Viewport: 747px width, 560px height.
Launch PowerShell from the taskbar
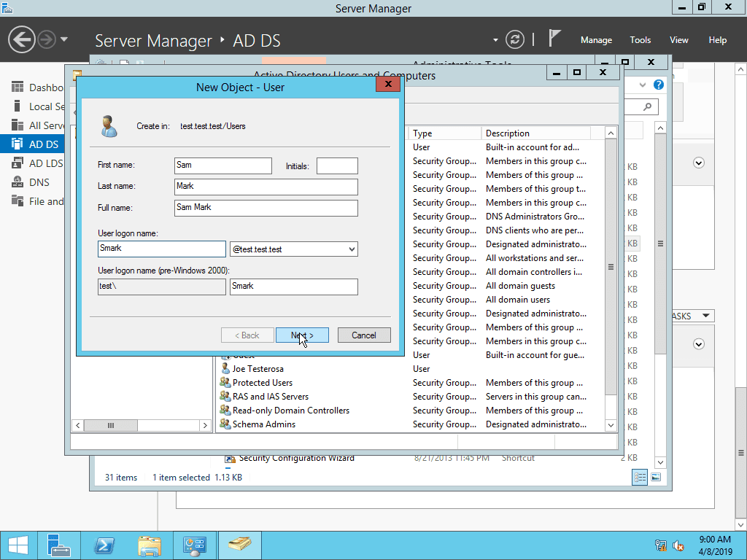tap(104, 545)
